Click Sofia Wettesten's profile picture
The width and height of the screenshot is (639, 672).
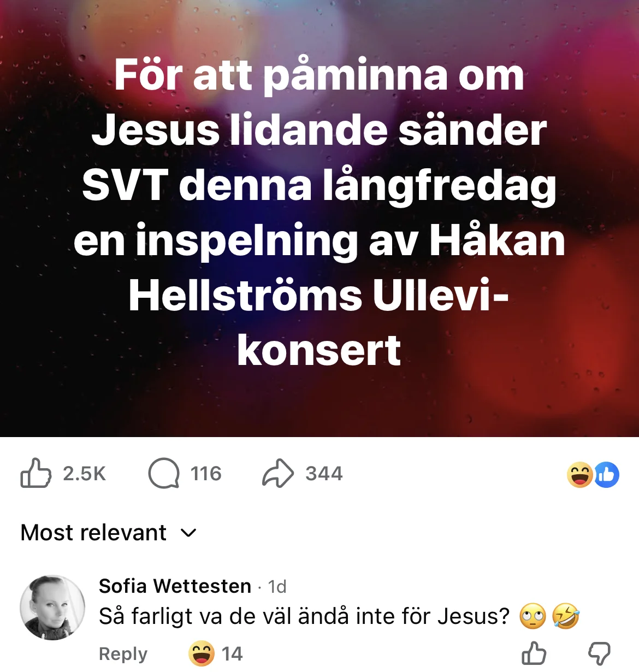pyautogui.click(x=52, y=607)
